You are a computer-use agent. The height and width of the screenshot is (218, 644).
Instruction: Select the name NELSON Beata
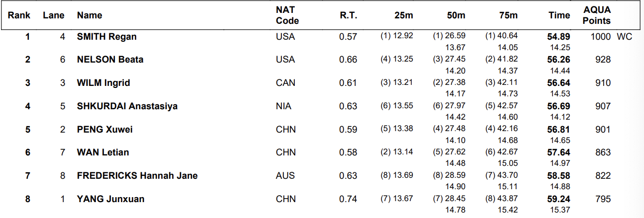[x=110, y=60]
